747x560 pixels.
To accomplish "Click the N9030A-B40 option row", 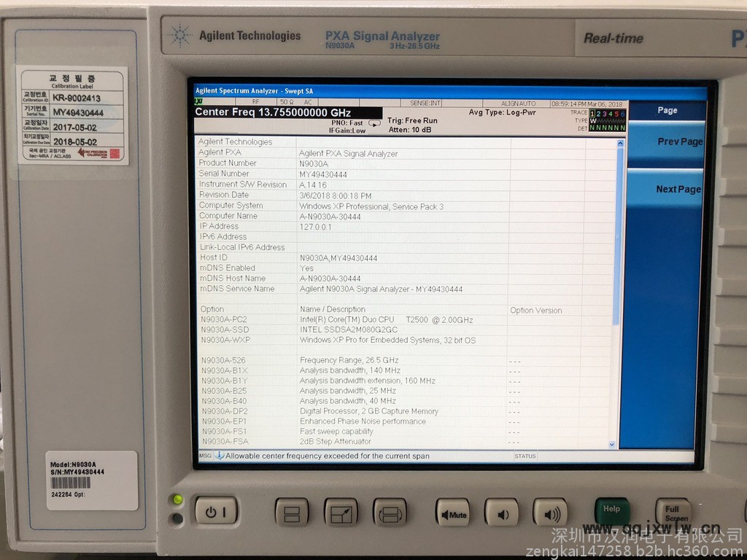I will (x=405, y=401).
